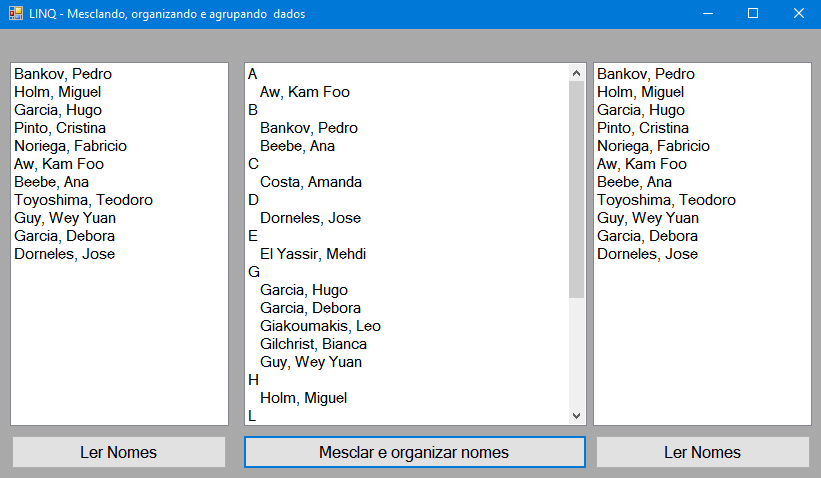The width and height of the screenshot is (821, 478).
Task: Click the app icon in title bar
Action: [x=16, y=14]
